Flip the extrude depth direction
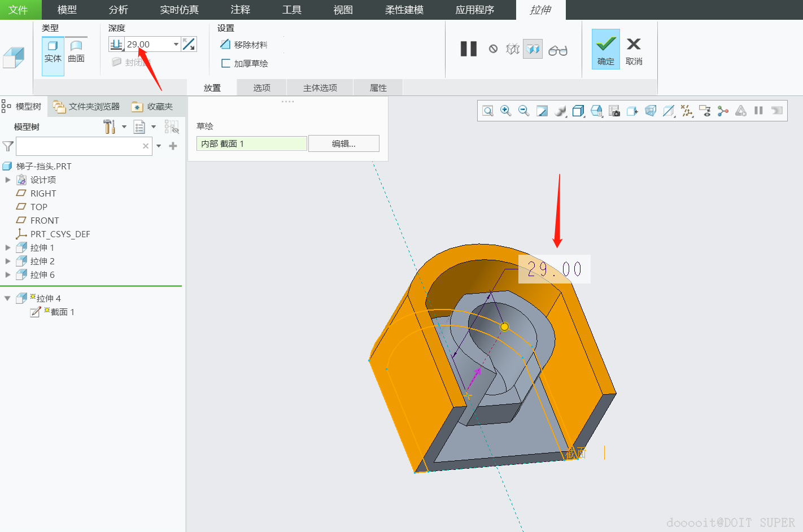This screenshot has width=803, height=532. pyautogui.click(x=189, y=44)
